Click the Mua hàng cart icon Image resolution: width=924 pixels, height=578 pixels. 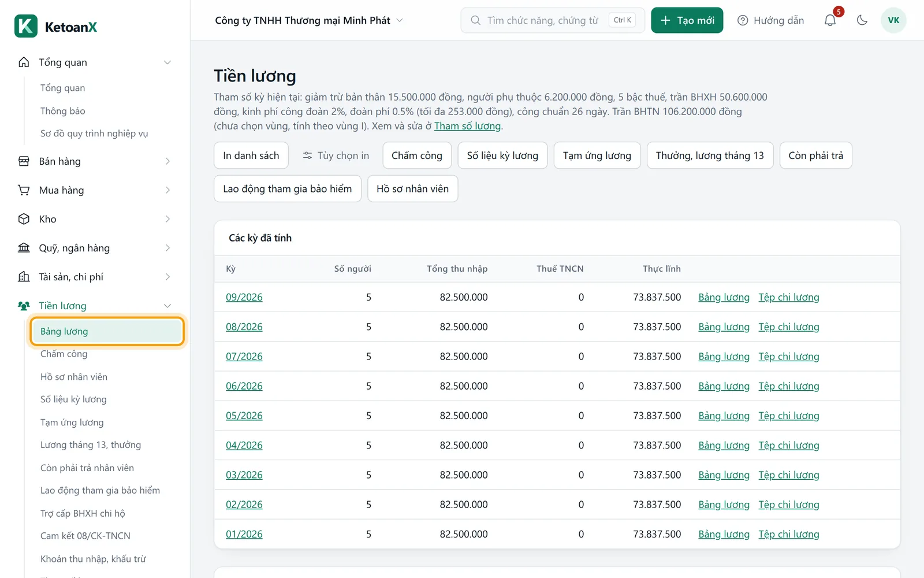[x=24, y=190]
